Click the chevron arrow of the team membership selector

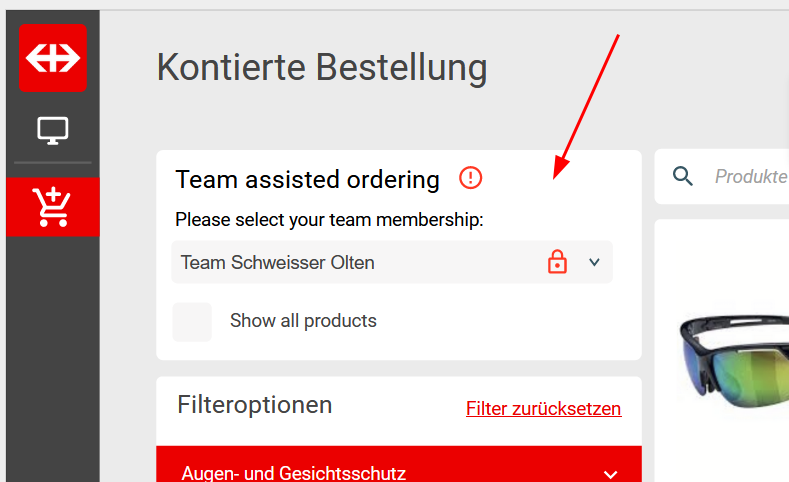tap(594, 262)
